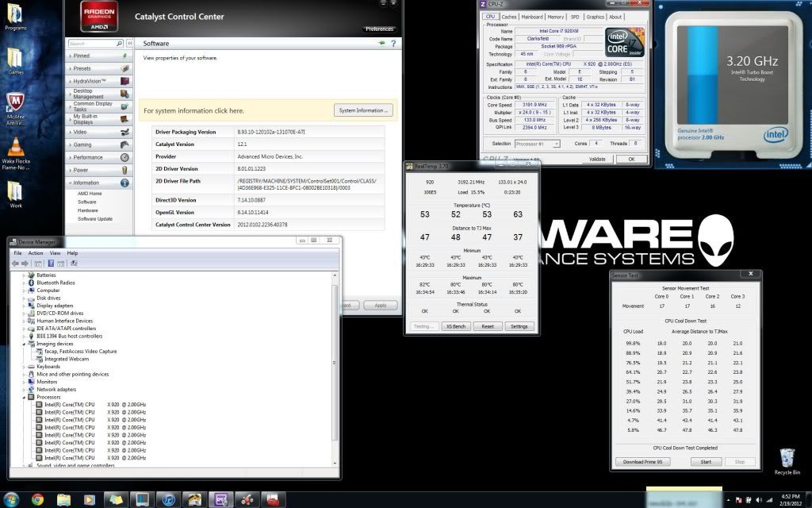Screen dimensions: 812x508
Task: Open the Programs desktop folder
Action: (x=16, y=16)
